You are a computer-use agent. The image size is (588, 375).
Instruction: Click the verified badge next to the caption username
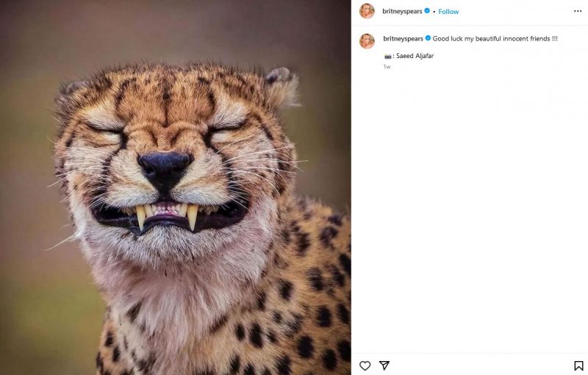(428, 38)
